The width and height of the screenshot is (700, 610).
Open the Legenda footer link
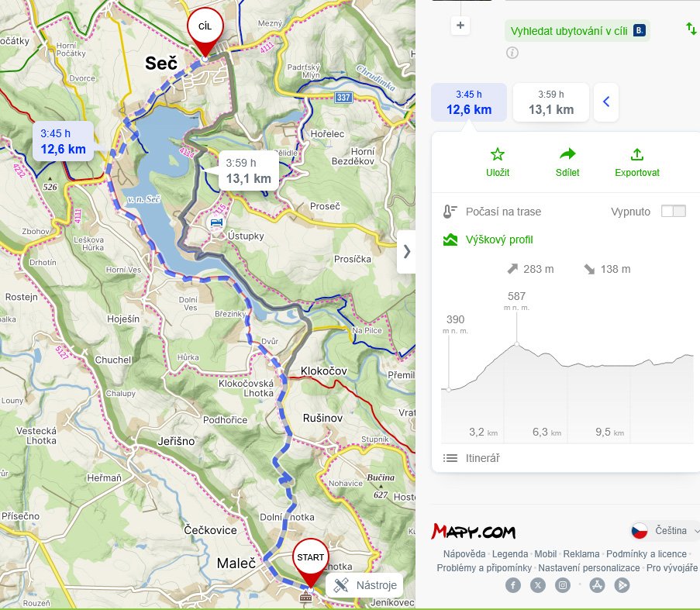click(x=510, y=554)
